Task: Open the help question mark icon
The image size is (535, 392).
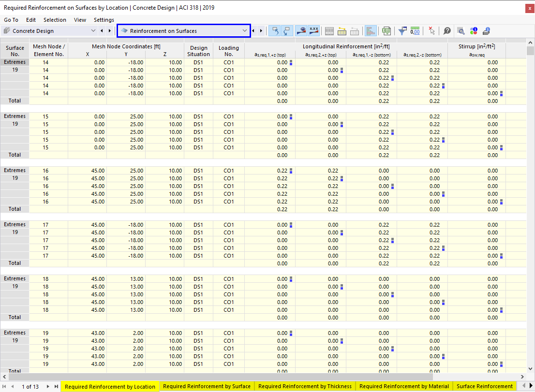Action: pos(447,30)
